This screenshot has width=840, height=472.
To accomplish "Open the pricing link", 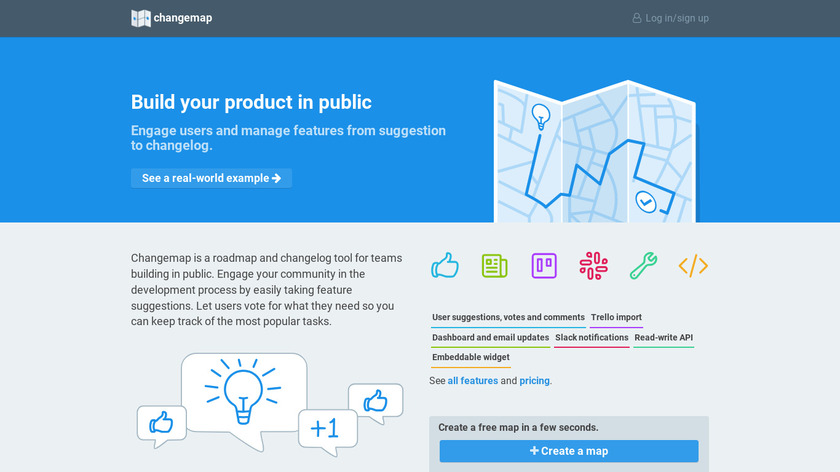I will pos(535,381).
